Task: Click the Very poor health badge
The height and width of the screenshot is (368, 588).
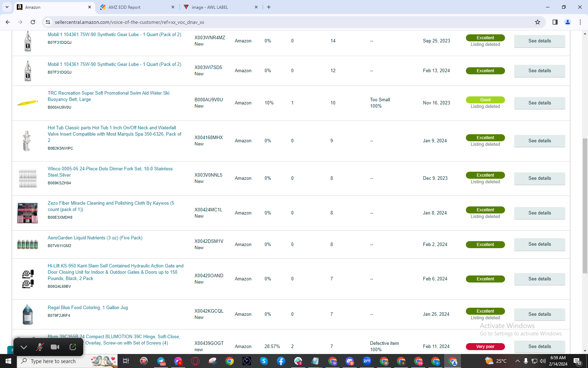Action: pyautogui.click(x=485, y=347)
